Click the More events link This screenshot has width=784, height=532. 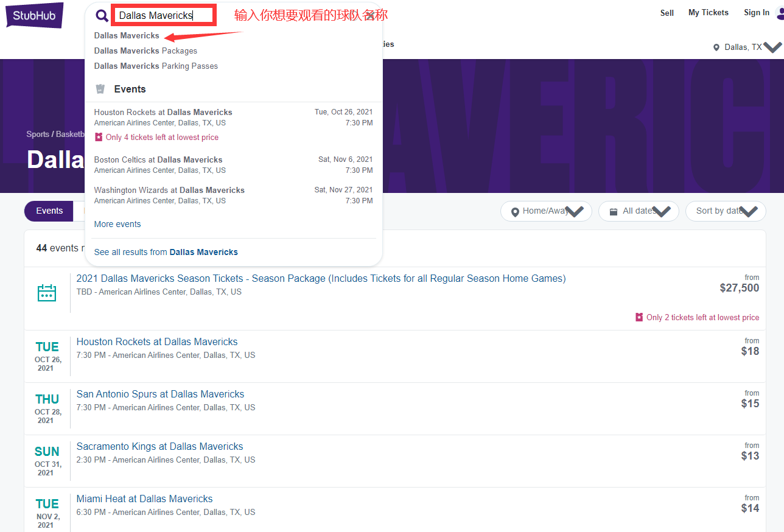point(117,224)
